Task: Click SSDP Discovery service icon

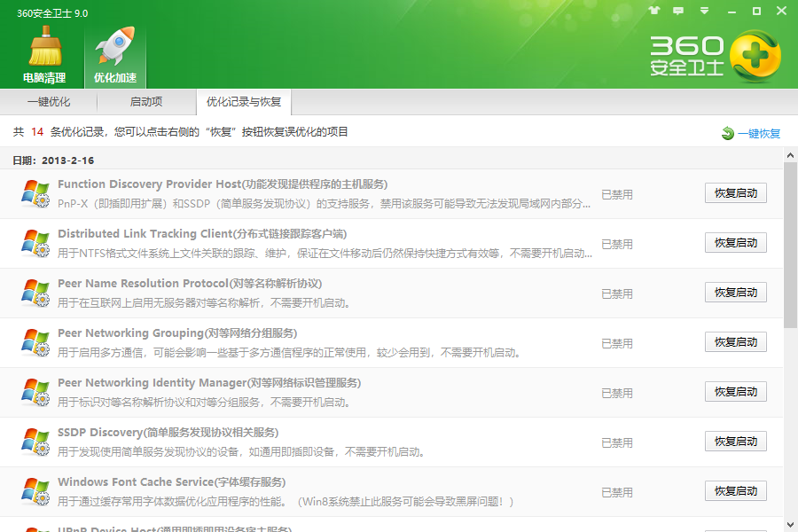Action: [x=35, y=442]
